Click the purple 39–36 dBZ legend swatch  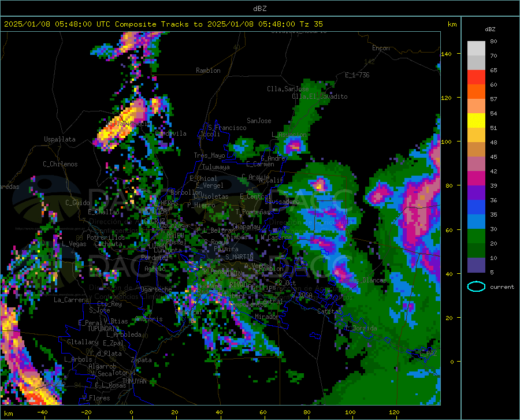click(476, 193)
